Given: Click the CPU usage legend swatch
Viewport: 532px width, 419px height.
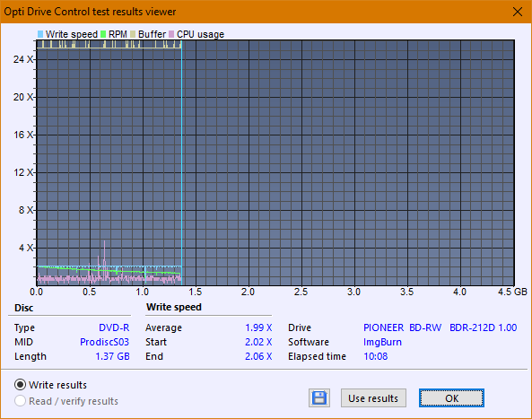Looking at the screenshot, I should [171, 34].
